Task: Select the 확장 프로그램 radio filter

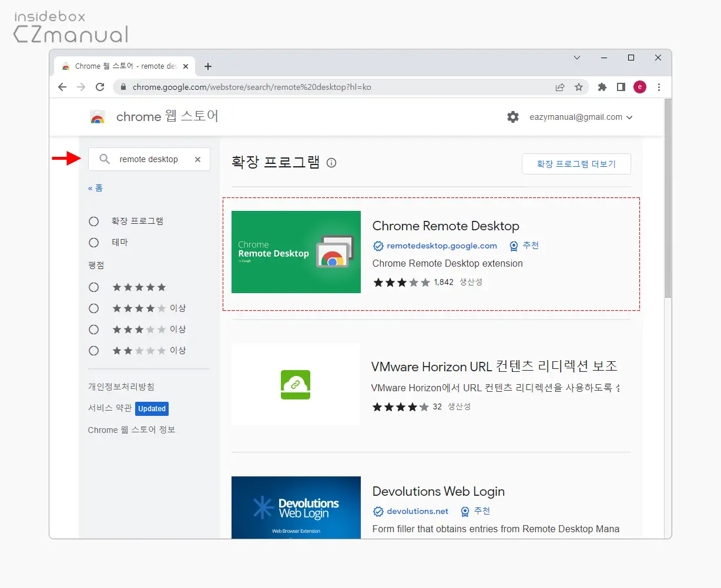Action: click(x=93, y=221)
